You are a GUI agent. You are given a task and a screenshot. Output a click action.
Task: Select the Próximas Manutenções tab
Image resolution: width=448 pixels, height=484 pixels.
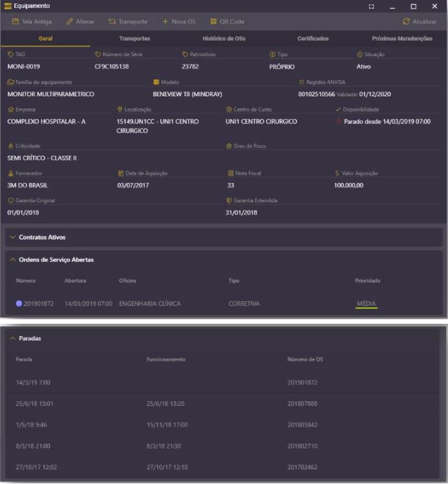(402, 39)
